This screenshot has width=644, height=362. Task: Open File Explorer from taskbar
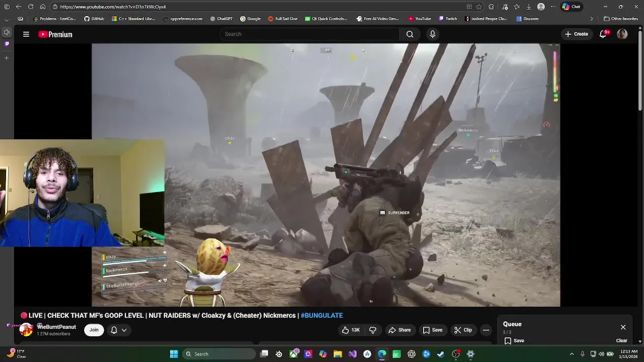click(x=338, y=354)
